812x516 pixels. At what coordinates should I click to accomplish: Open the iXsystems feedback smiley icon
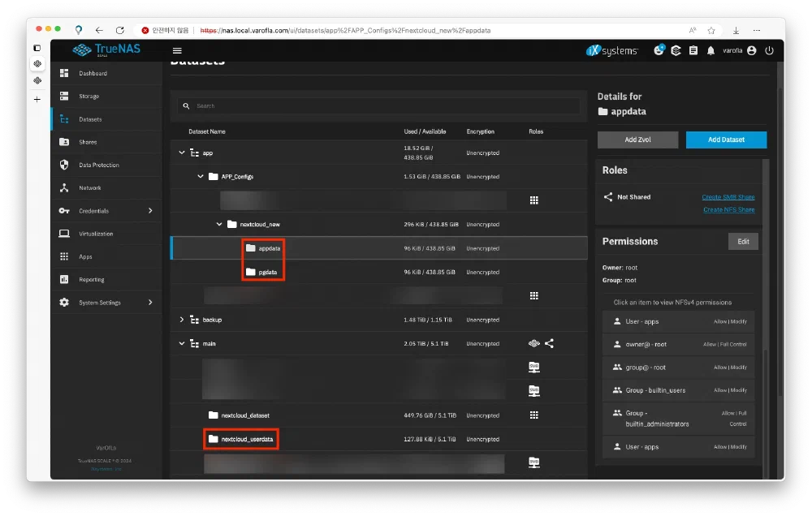point(659,50)
